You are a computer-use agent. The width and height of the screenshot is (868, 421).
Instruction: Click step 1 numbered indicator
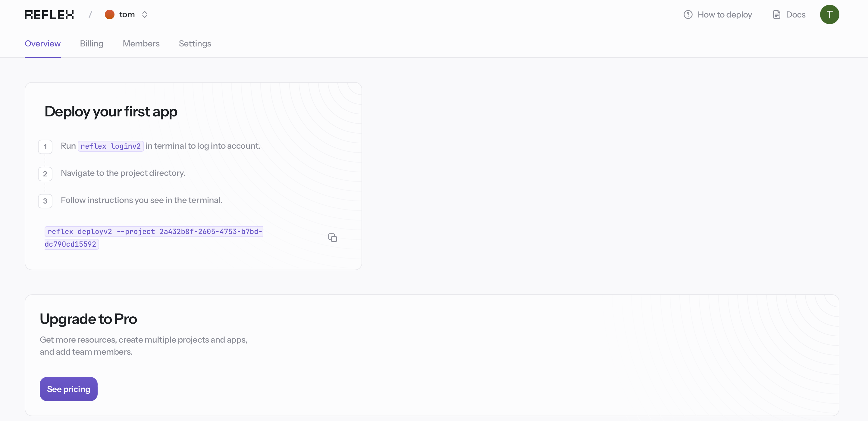tap(45, 146)
